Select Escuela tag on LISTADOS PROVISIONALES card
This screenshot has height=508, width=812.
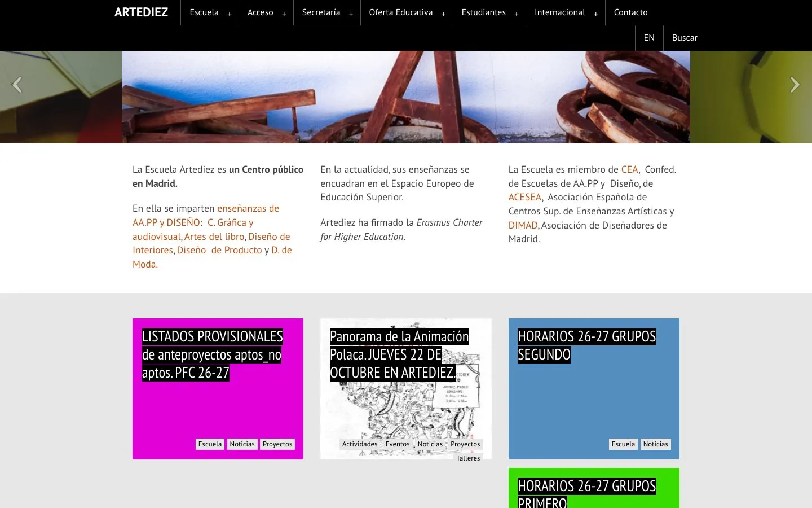click(210, 444)
